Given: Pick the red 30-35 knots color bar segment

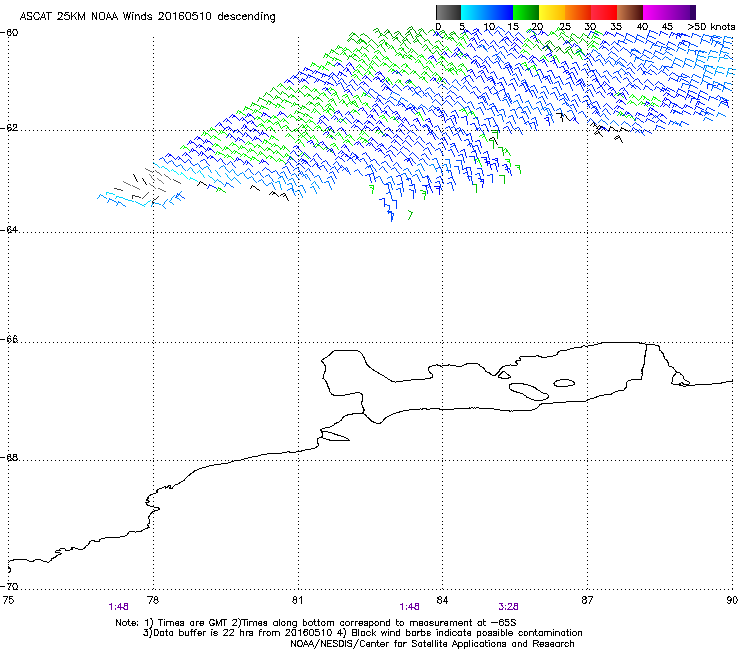Looking at the screenshot, I should (604, 12).
